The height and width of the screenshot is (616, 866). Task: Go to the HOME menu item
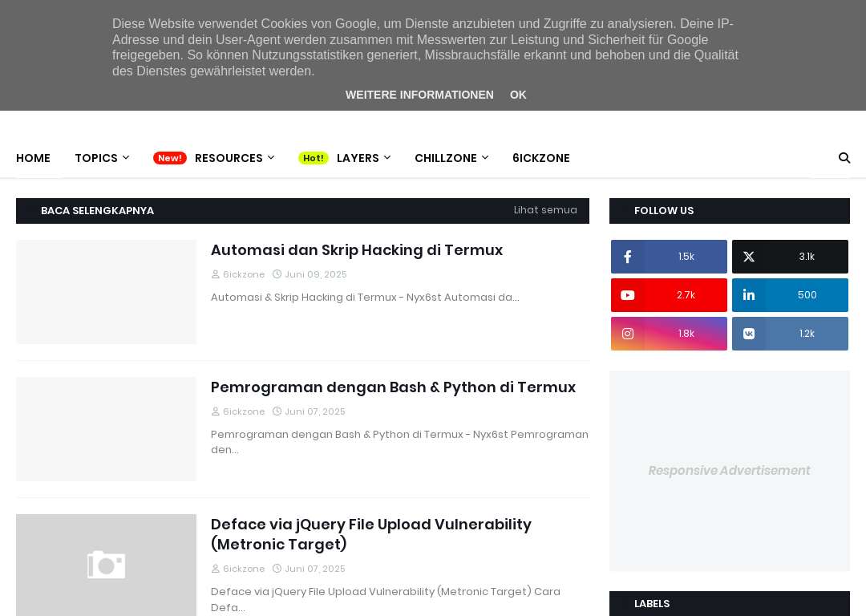coord(33,158)
